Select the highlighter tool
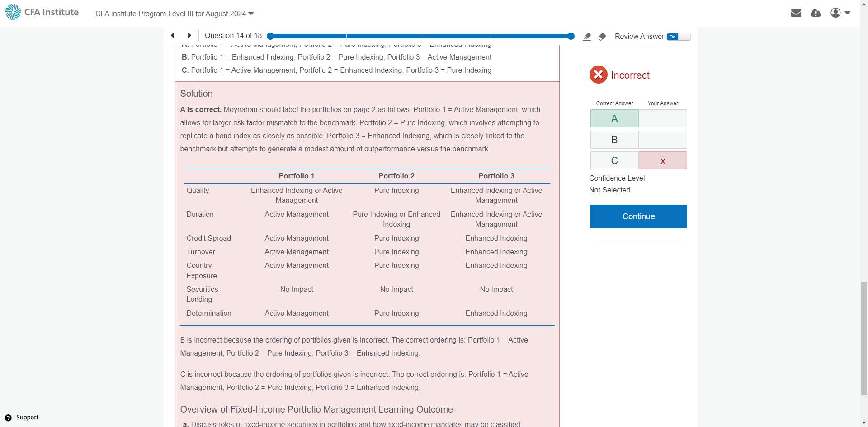This screenshot has height=427, width=868. coord(587,37)
